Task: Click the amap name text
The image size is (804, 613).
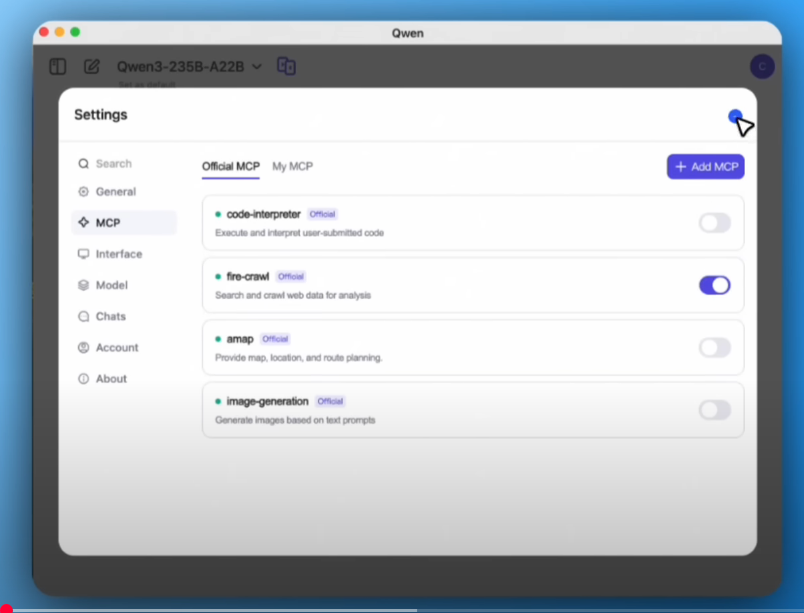Action: (240, 339)
